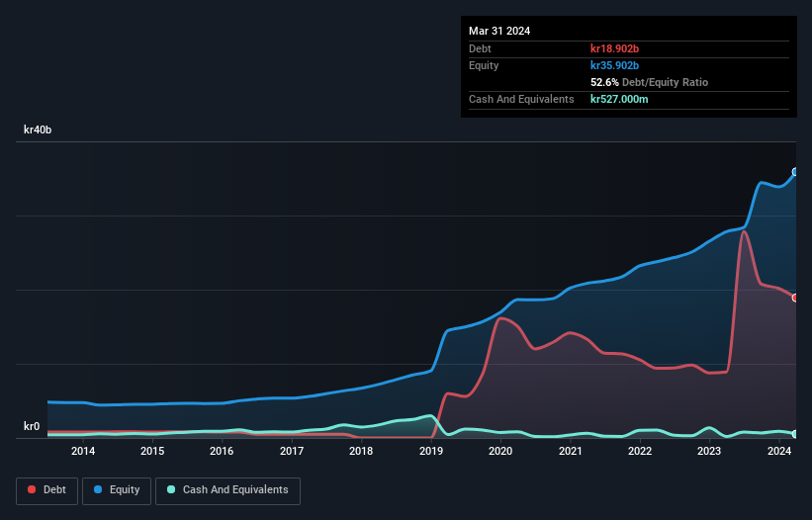Click the kr18.902b debt value

[x=615, y=48]
